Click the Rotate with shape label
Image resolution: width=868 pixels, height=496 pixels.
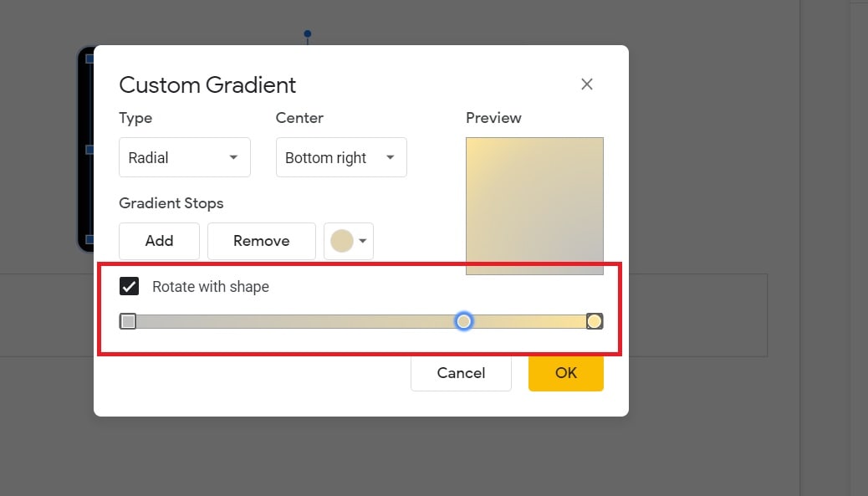point(211,287)
